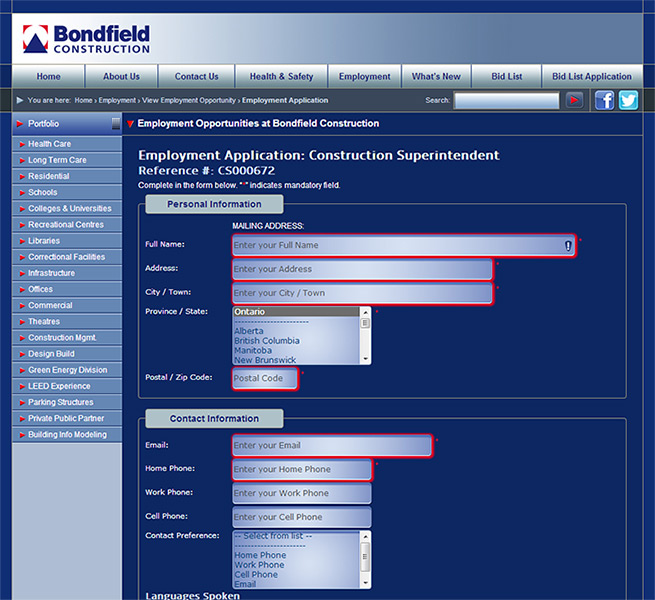Viewport: 655px width, 600px height.
Task: Click the red triangle beside Employment Opportunities heading
Action: tap(130, 124)
